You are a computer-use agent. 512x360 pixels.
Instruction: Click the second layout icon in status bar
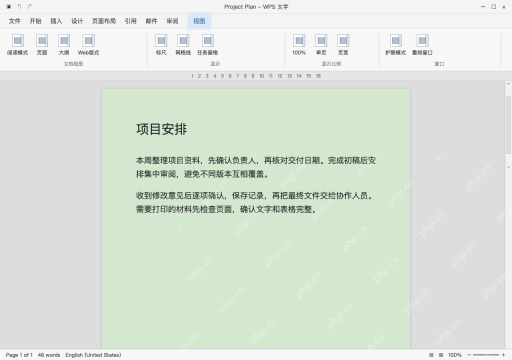click(x=441, y=355)
